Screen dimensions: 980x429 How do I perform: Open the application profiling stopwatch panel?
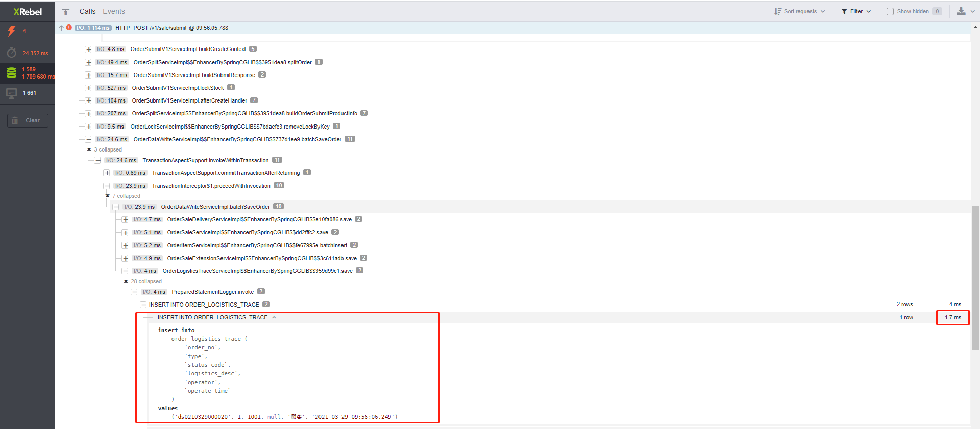(x=12, y=53)
